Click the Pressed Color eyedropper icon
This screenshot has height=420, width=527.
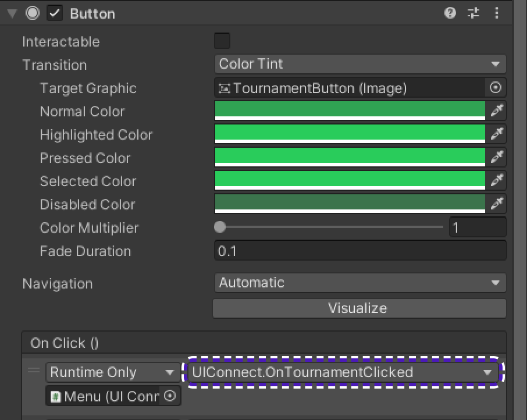pos(497,157)
